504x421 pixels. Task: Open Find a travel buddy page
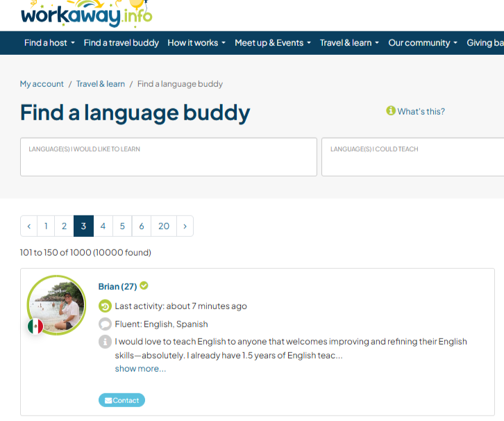[x=121, y=43]
